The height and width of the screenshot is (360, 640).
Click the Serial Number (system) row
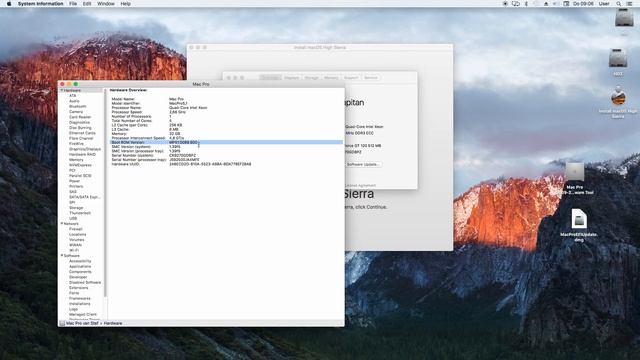pos(226,155)
